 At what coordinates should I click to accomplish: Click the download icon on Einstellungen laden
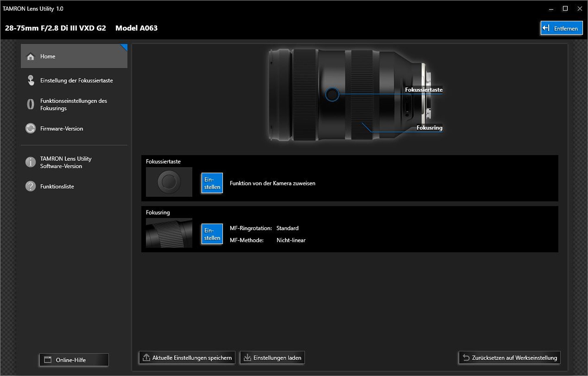(248, 357)
